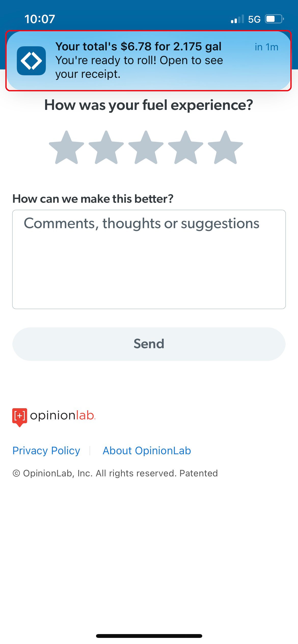Open the About OpinionLab link

coord(147,451)
